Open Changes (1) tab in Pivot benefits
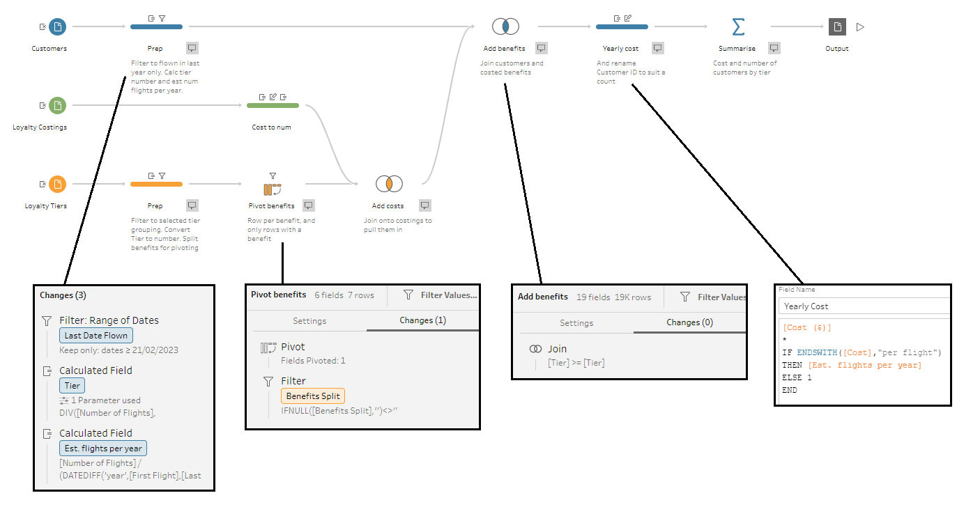980x523 pixels. tap(422, 320)
